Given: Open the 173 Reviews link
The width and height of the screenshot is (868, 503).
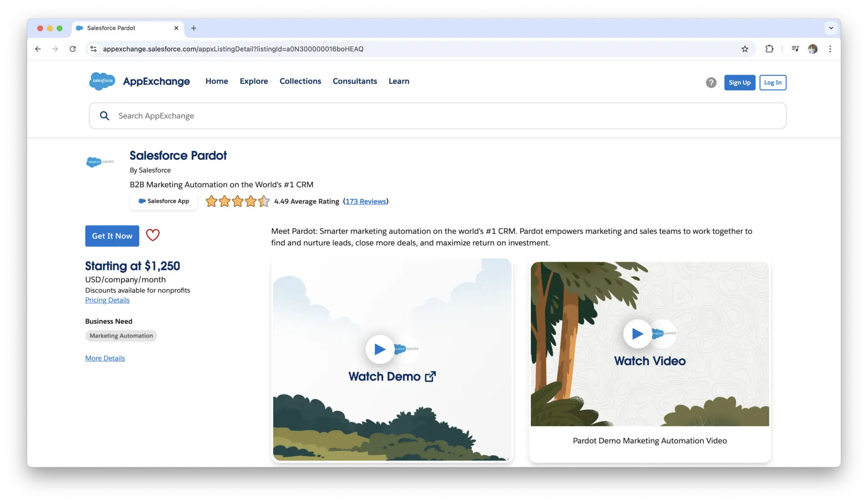Looking at the screenshot, I should pyautogui.click(x=366, y=201).
